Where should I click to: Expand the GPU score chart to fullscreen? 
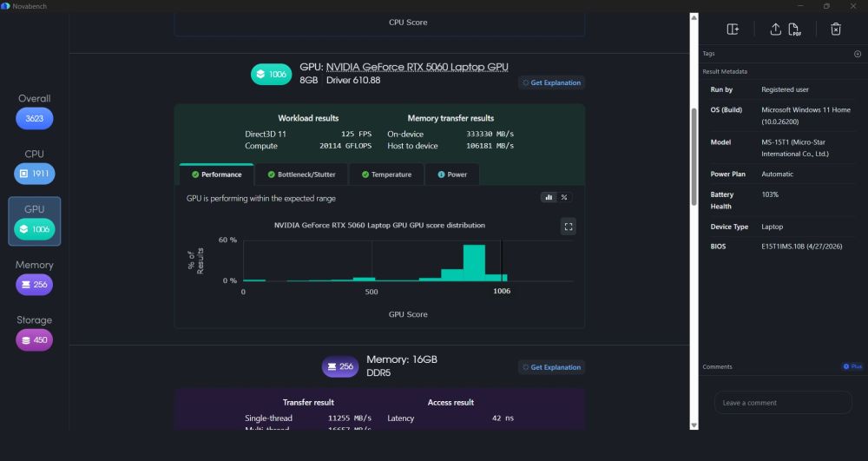(x=568, y=227)
